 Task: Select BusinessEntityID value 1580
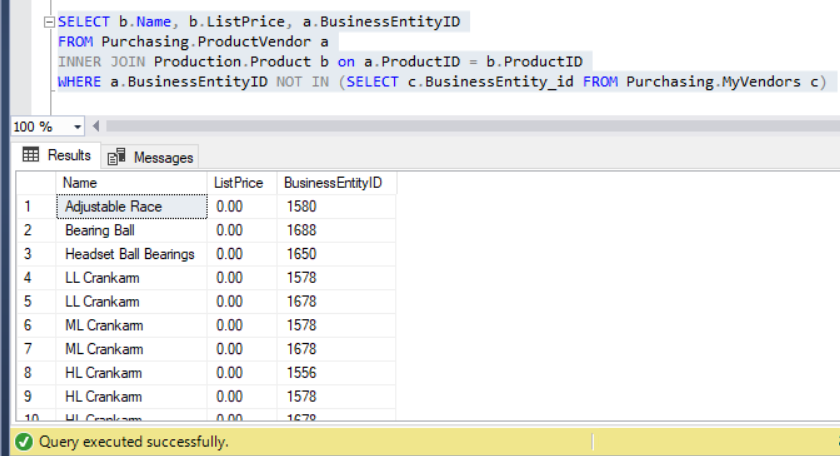336,207
